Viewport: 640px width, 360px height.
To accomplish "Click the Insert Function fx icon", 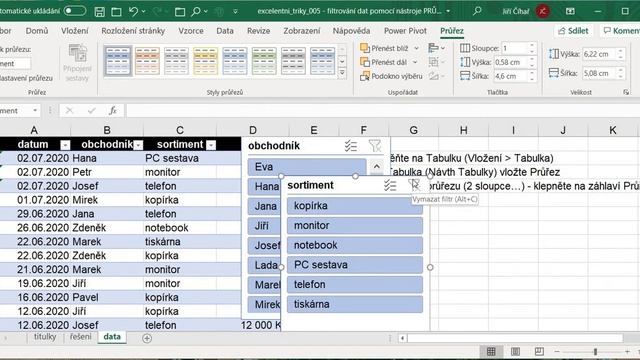I will (113, 110).
